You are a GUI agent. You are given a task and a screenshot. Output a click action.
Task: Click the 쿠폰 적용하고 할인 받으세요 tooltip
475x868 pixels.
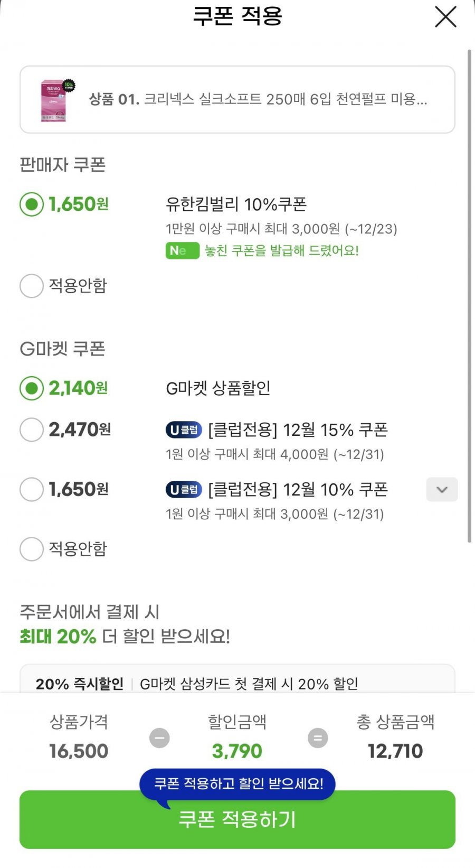(x=237, y=783)
